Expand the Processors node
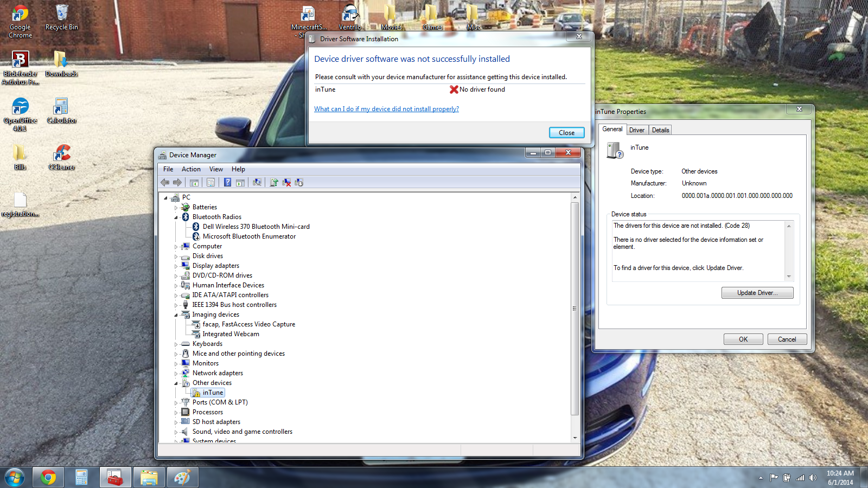 176,413
